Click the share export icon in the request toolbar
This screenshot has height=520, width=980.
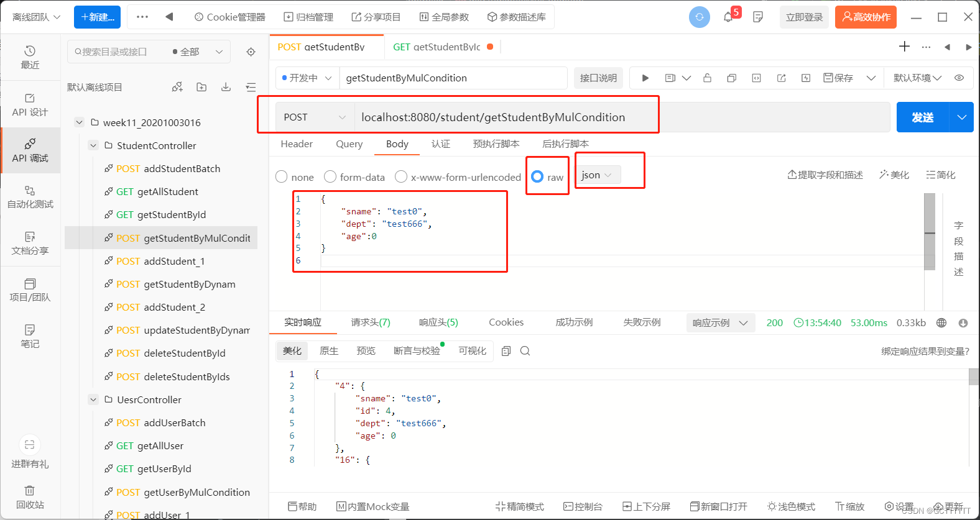[x=781, y=78]
